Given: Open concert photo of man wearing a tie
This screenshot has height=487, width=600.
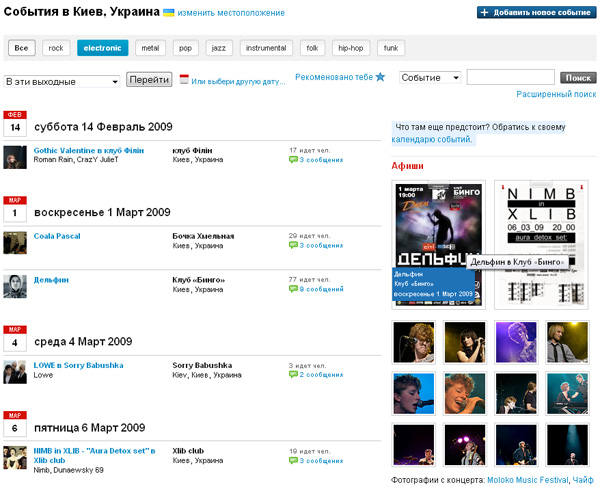Looking at the screenshot, I should [567, 342].
